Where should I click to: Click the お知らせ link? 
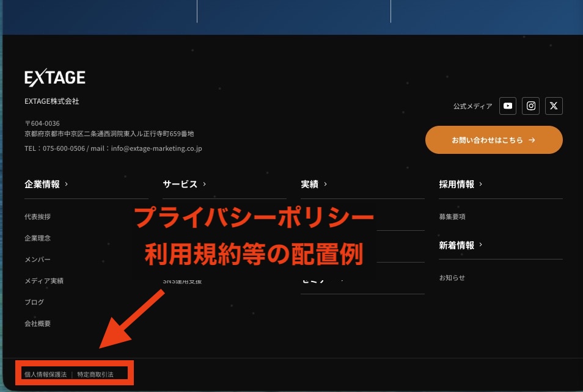tap(452, 277)
